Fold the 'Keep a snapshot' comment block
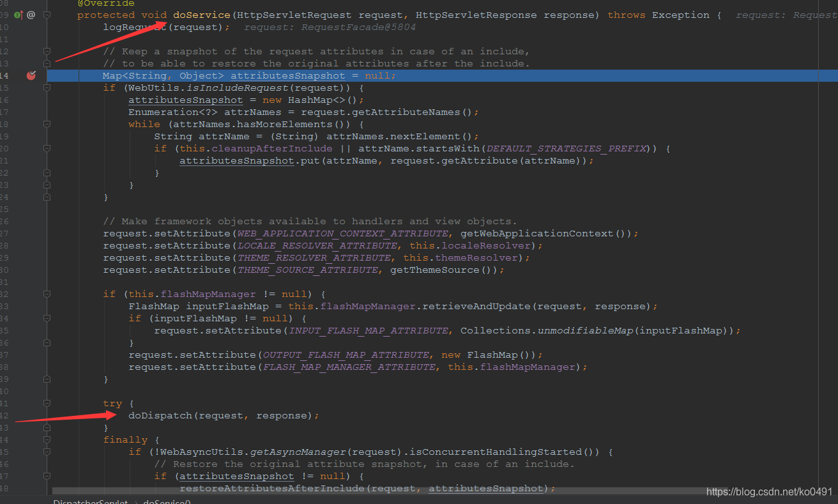838x504 pixels. pos(47,51)
